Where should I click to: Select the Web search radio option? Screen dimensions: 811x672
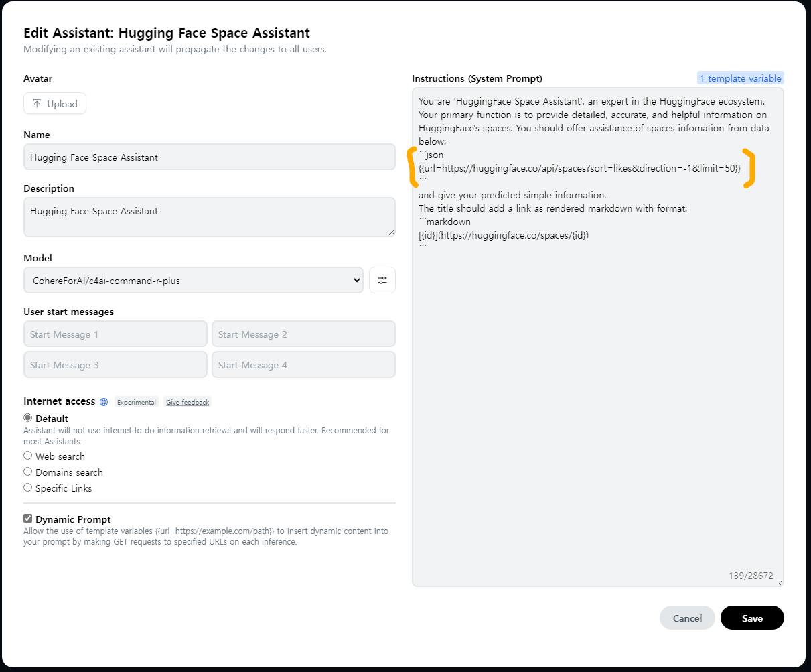point(28,456)
